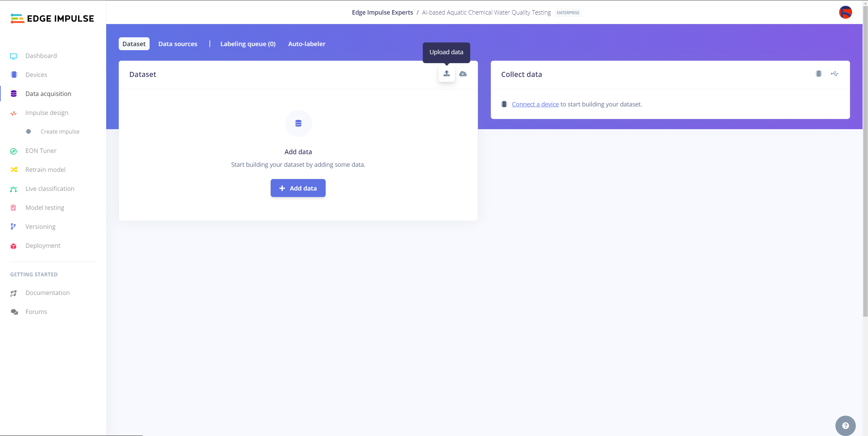Click the Impulse design sidebar icon
The width and height of the screenshot is (868, 436).
point(14,113)
